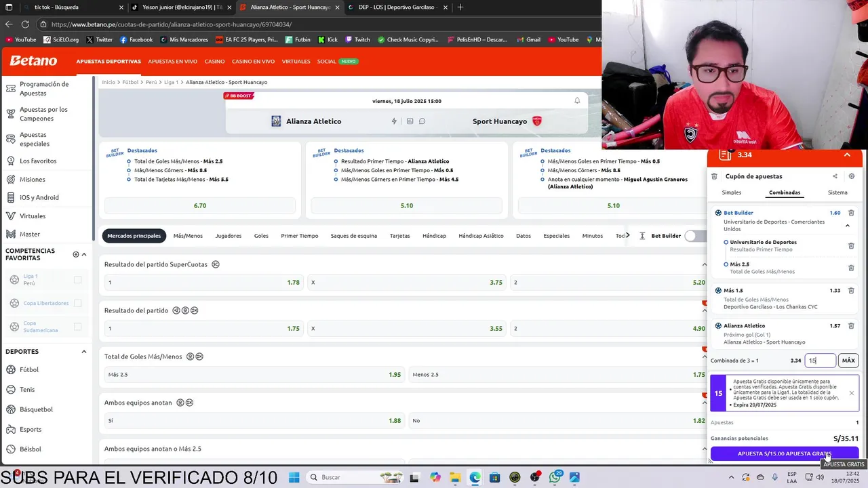This screenshot has height=488, width=868.
Task: Open the lightning quick stats icon
Action: tap(394, 121)
